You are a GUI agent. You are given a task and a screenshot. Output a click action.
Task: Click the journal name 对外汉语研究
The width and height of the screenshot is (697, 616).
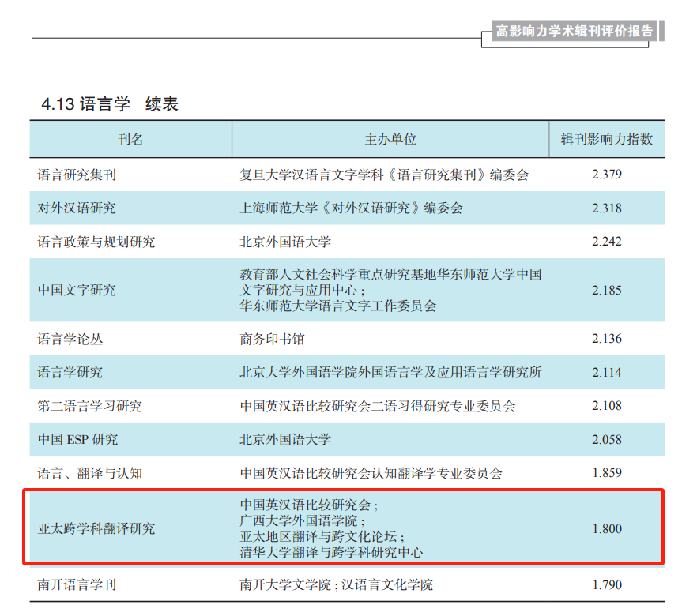pyautogui.click(x=77, y=208)
